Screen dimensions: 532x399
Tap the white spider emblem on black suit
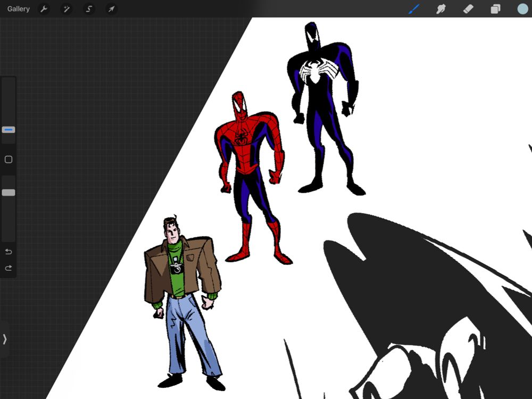(314, 71)
